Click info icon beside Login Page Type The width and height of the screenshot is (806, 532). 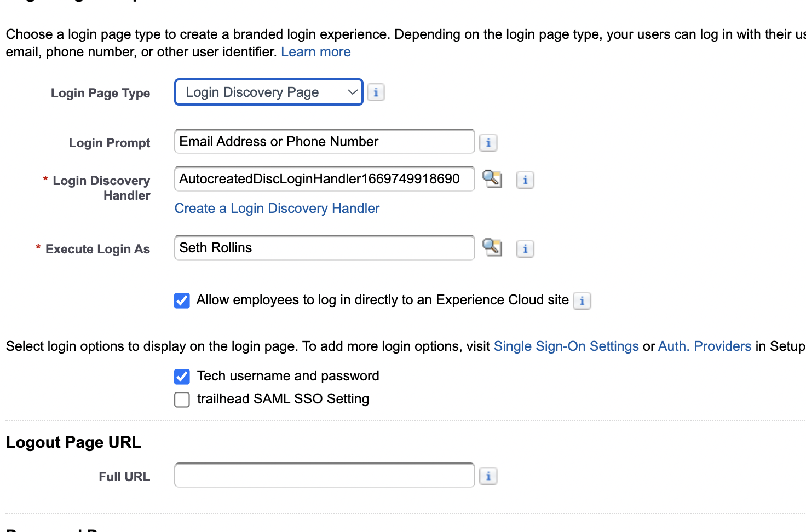pos(376,92)
